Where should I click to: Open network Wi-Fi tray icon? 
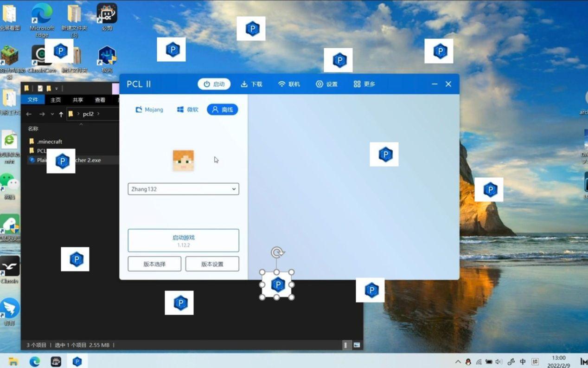[479, 362]
